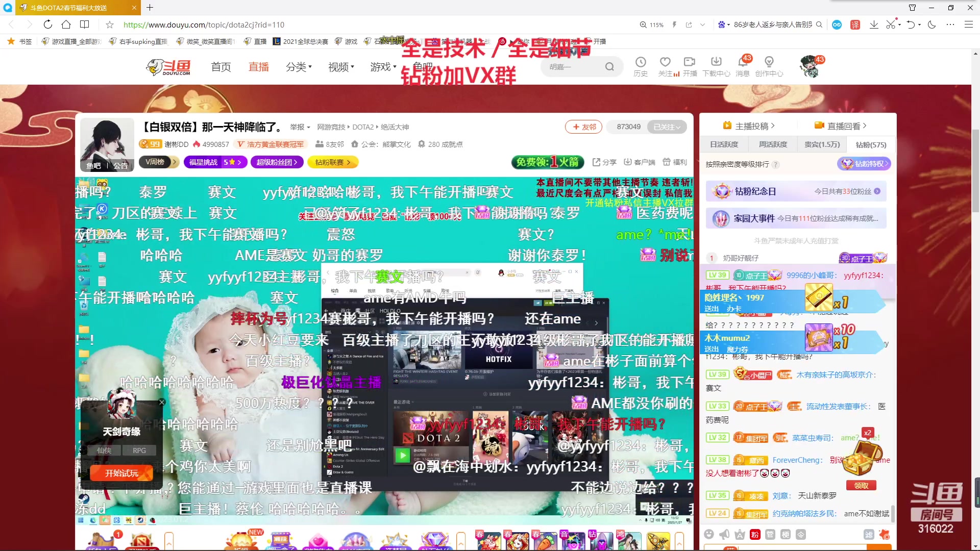Viewport: 980px width, 551px height.
Task: Click the bookmark star in address bar
Action: click(x=109, y=24)
